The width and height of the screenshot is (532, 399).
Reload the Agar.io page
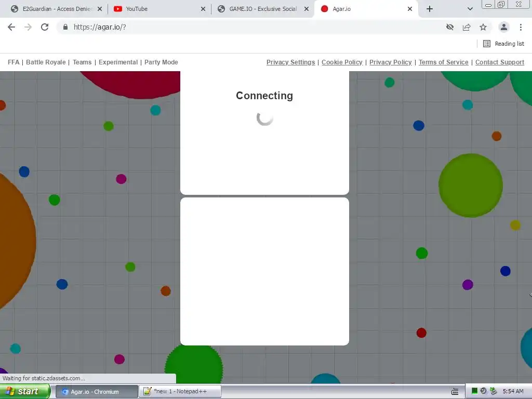point(45,27)
